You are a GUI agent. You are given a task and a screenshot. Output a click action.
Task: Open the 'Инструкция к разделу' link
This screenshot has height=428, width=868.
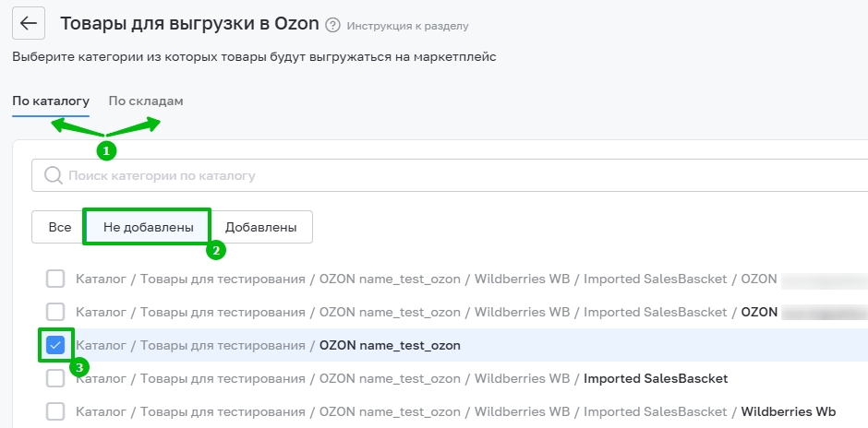(x=407, y=26)
